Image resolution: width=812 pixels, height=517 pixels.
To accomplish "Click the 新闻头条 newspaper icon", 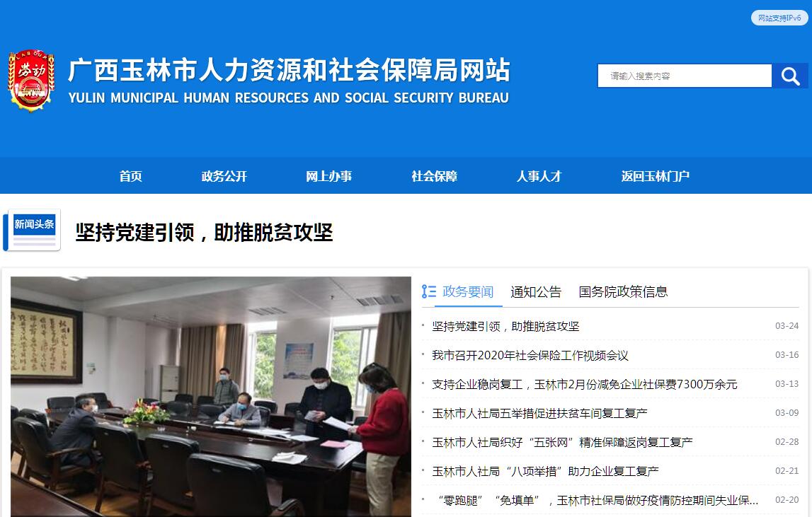I will 32,231.
